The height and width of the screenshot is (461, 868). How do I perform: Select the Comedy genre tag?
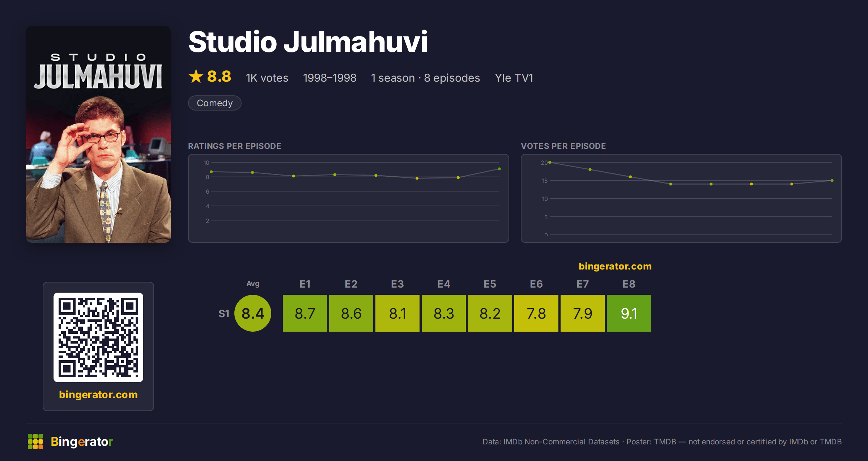215,103
